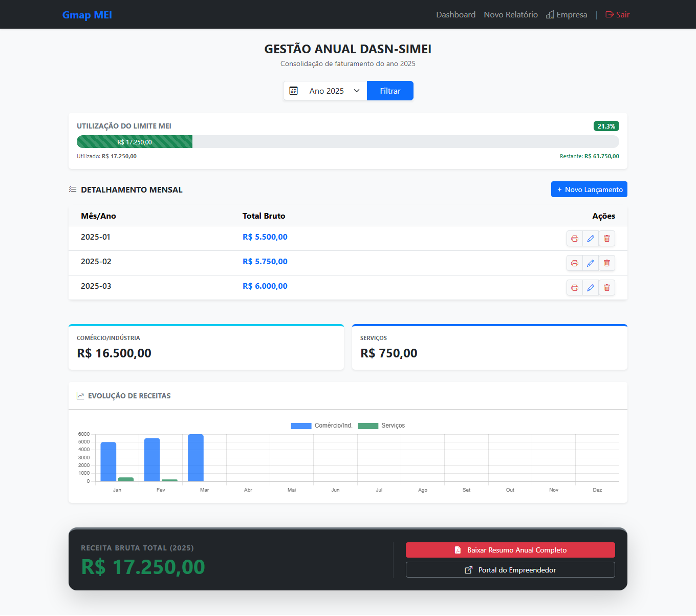696x616 pixels.
Task: Click the January blue bar in chart
Action: [x=108, y=461]
